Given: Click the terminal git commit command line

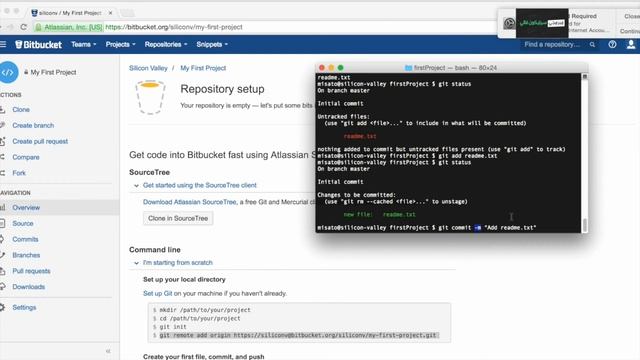Looking at the screenshot, I should click(x=427, y=228).
